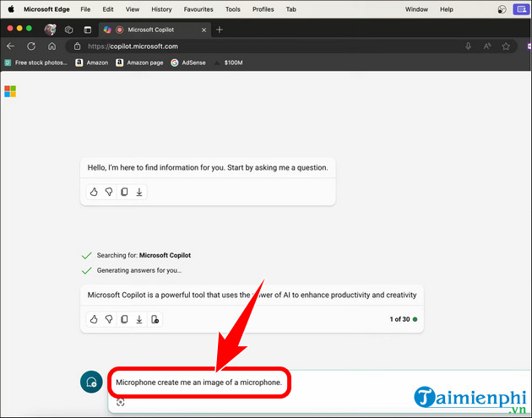This screenshot has height=418, width=532.
Task: Go back to the previous page
Action: [x=11, y=46]
